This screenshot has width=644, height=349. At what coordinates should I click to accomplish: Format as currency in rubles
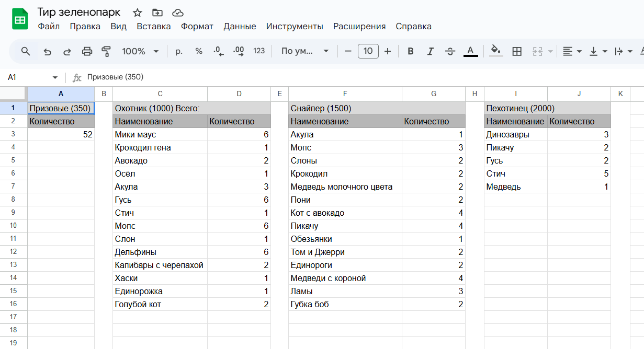pyautogui.click(x=179, y=51)
